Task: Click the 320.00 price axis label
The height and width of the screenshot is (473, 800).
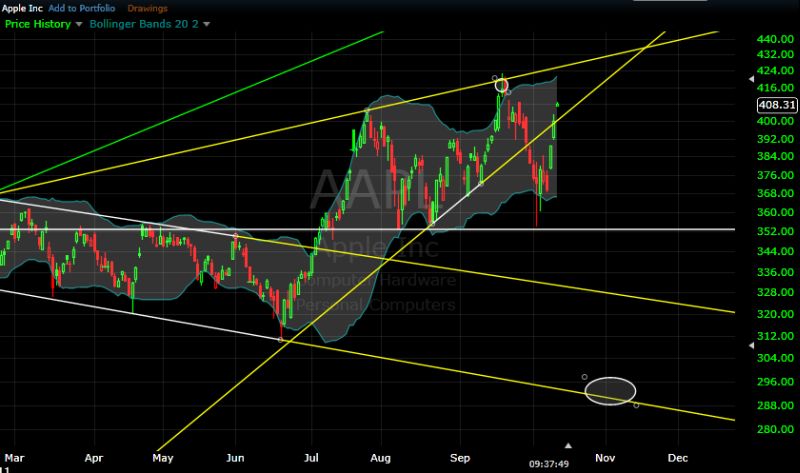Action: click(775, 314)
